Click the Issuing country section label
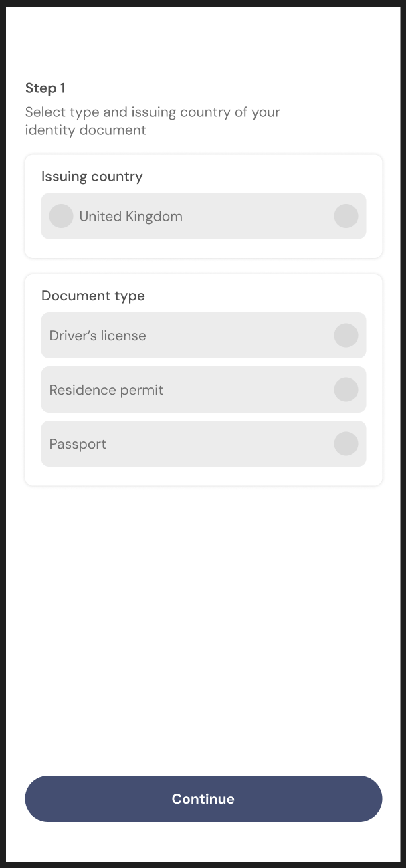This screenshot has width=406, height=868. (x=92, y=177)
